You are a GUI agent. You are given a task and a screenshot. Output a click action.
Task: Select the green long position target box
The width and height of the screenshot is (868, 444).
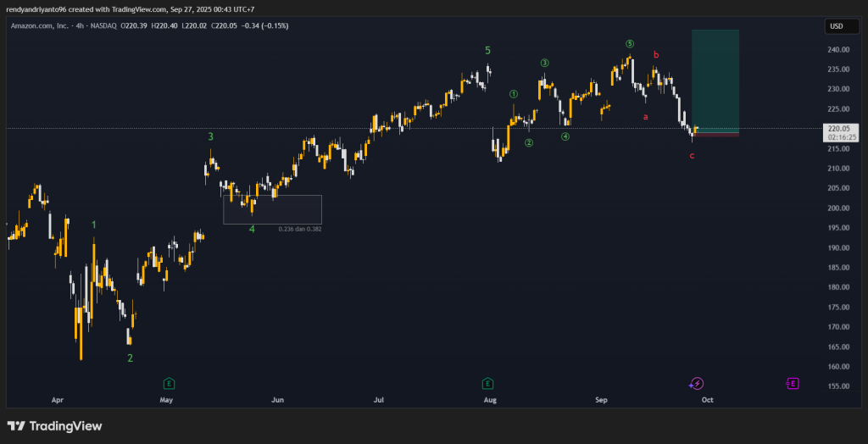click(x=715, y=79)
